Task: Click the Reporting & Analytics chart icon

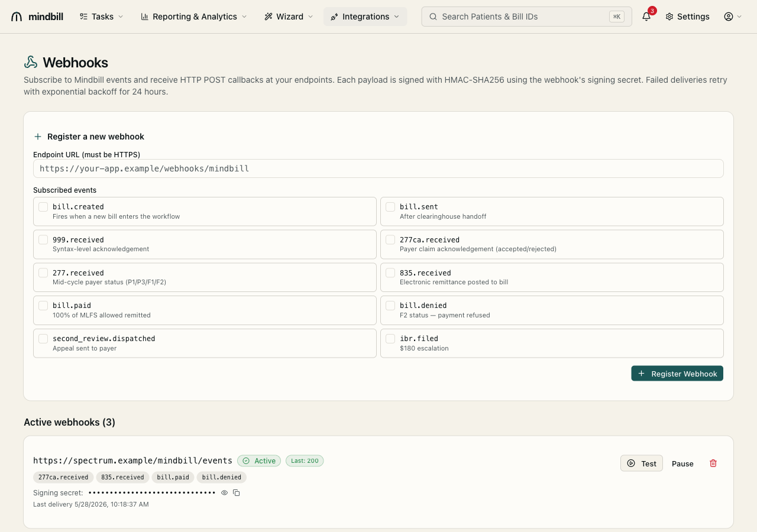Action: (145, 17)
